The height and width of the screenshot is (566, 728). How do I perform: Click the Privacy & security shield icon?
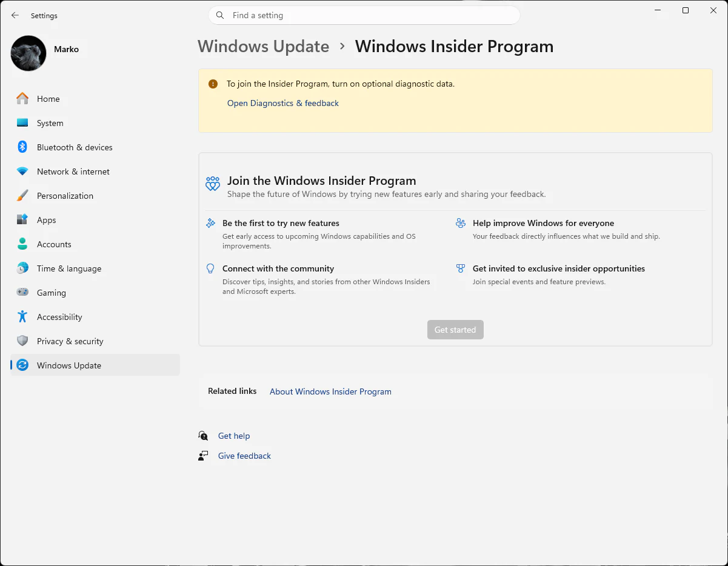(x=22, y=341)
